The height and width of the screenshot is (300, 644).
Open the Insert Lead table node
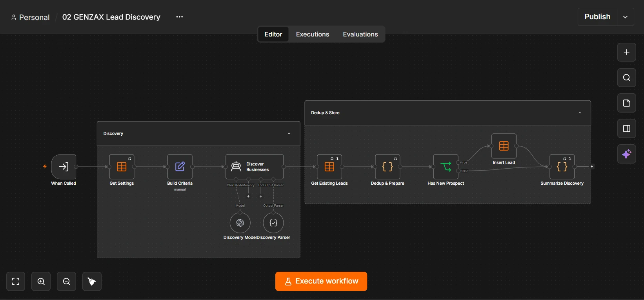pos(504,146)
